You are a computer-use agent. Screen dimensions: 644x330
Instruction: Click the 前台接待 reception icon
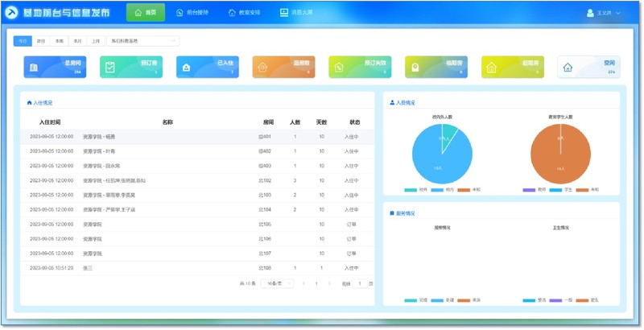[180, 12]
